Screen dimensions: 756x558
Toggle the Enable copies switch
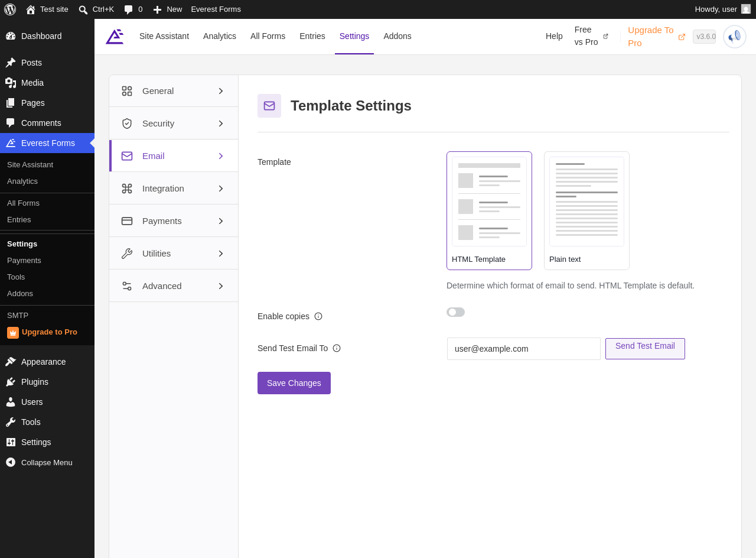[455, 312]
